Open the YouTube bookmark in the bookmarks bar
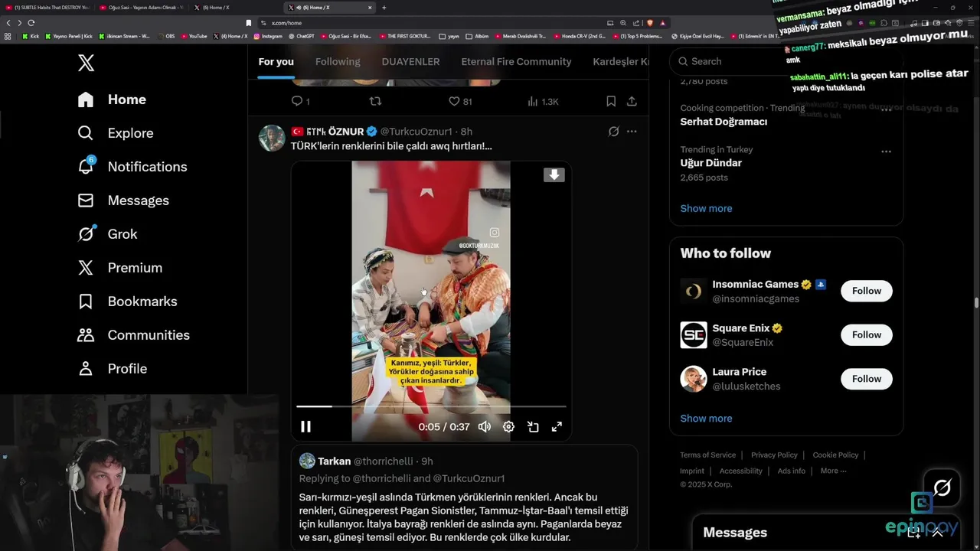 [x=194, y=36]
